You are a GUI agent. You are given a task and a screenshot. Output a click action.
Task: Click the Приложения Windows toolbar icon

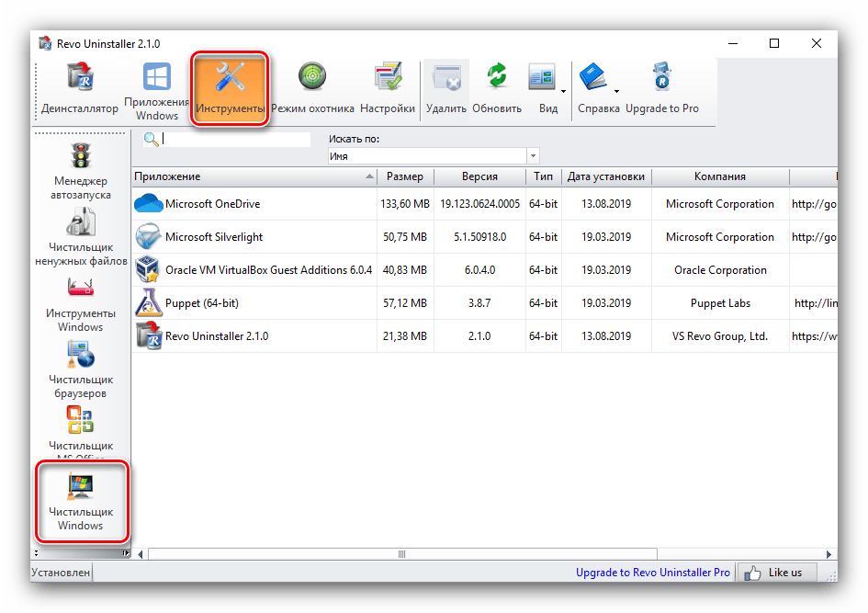click(x=156, y=89)
